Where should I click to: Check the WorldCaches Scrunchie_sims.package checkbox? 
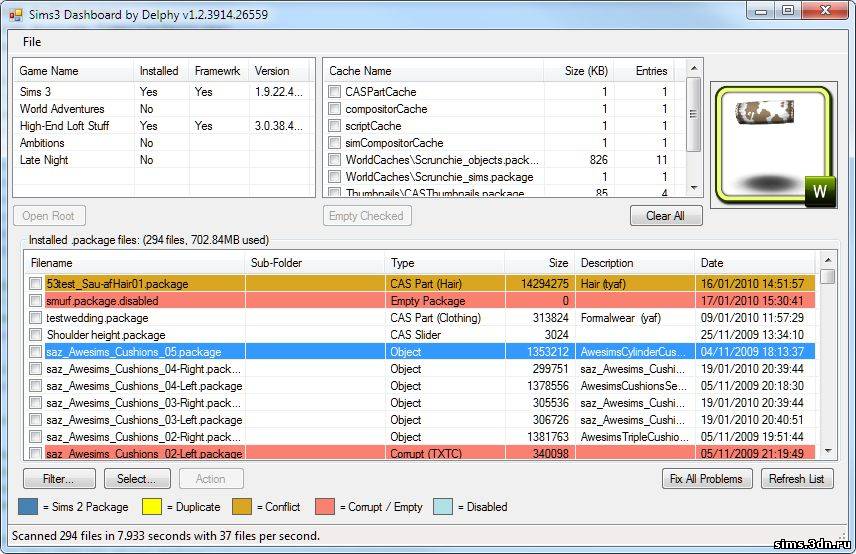(x=335, y=177)
